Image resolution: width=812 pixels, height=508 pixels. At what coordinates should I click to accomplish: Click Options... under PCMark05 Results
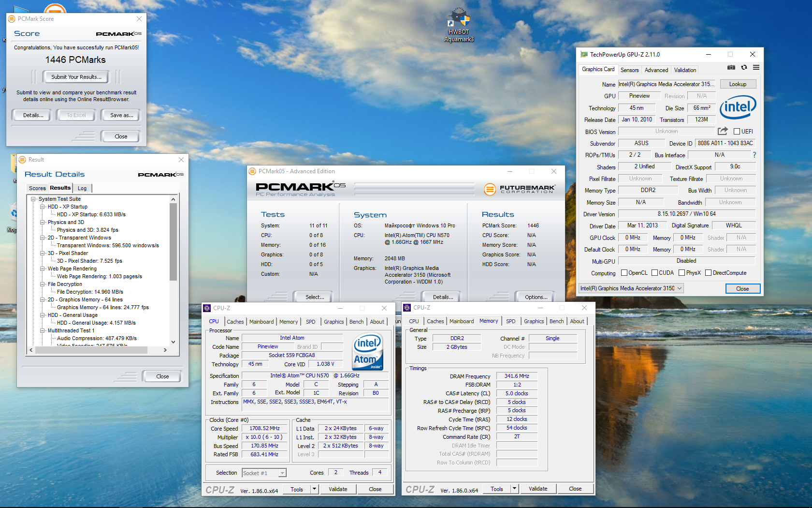tap(536, 297)
